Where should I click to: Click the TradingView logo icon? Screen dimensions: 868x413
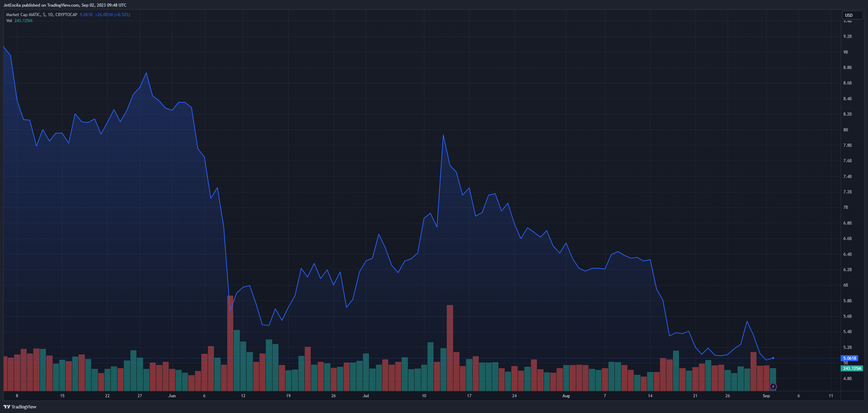tap(7, 407)
